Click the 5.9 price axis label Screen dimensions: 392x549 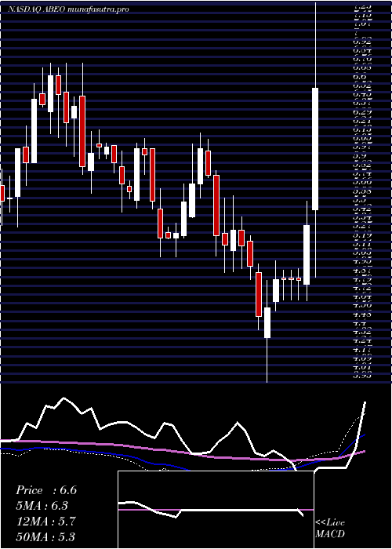(x=360, y=156)
